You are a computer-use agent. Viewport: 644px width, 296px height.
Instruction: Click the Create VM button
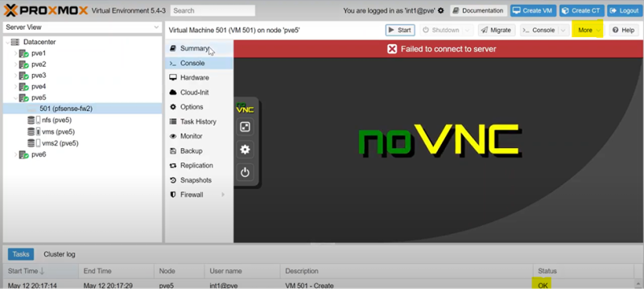click(x=533, y=10)
